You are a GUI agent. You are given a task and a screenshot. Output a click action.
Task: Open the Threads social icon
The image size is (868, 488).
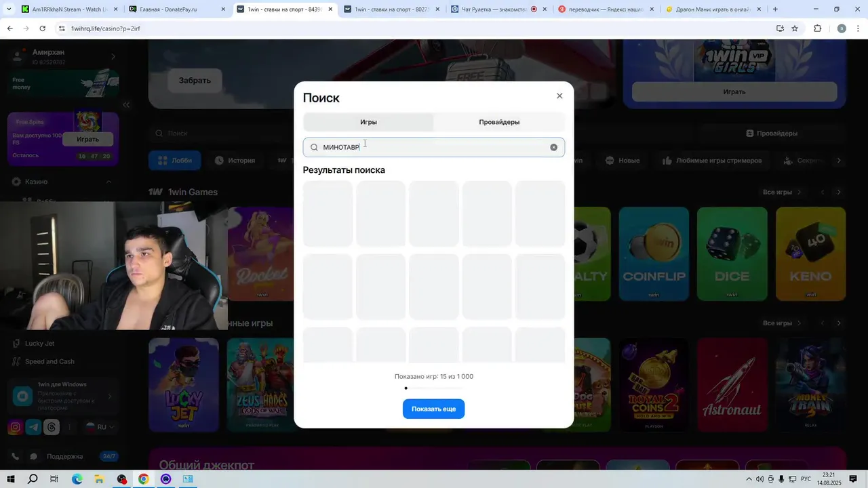click(x=52, y=428)
